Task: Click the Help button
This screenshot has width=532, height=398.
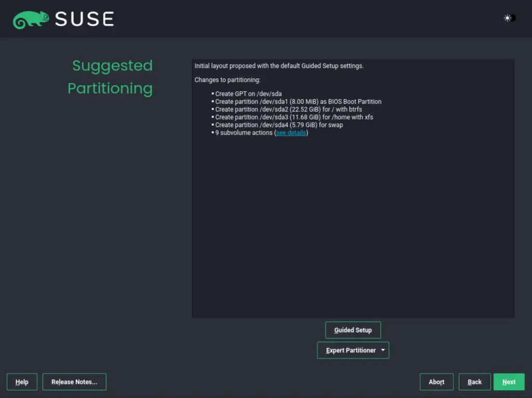Action: pos(22,381)
